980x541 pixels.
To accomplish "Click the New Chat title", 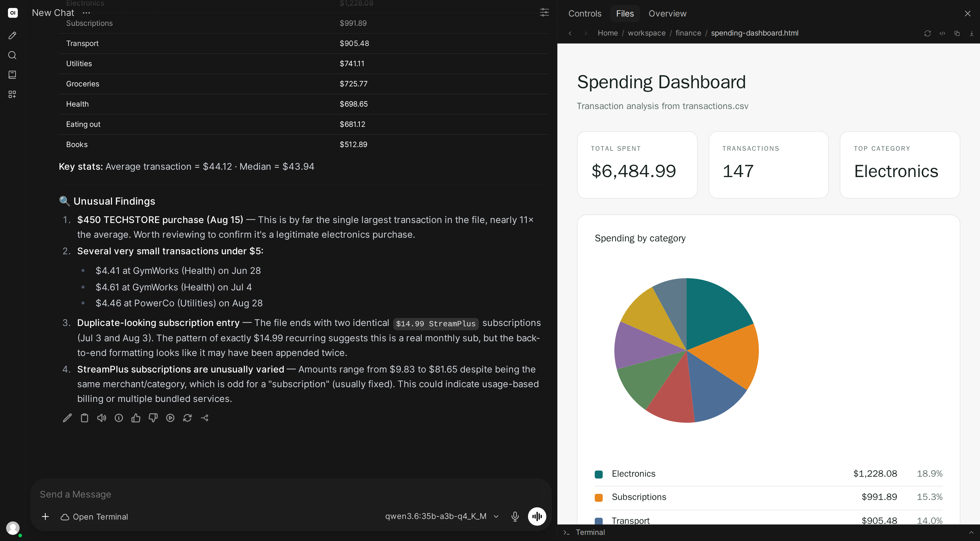I will click(x=53, y=13).
